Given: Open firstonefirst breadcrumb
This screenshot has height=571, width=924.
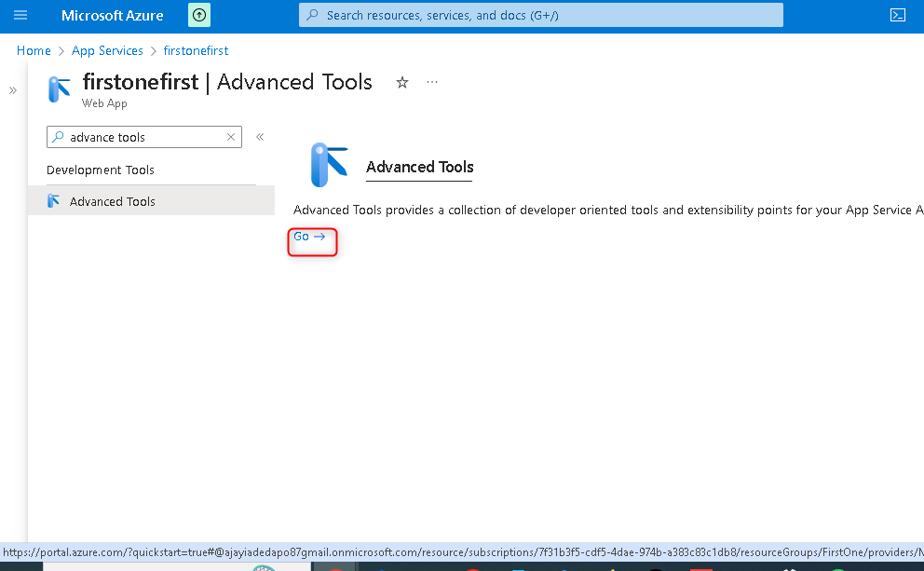Looking at the screenshot, I should (x=196, y=50).
